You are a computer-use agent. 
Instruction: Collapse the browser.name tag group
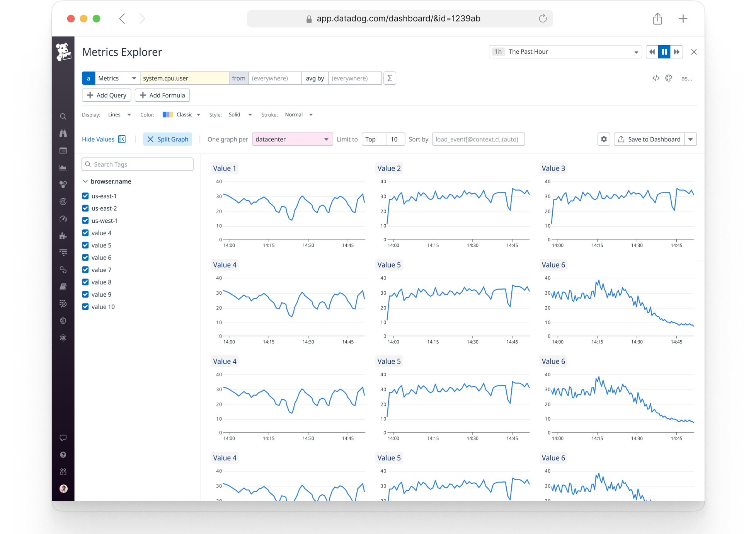click(x=85, y=181)
